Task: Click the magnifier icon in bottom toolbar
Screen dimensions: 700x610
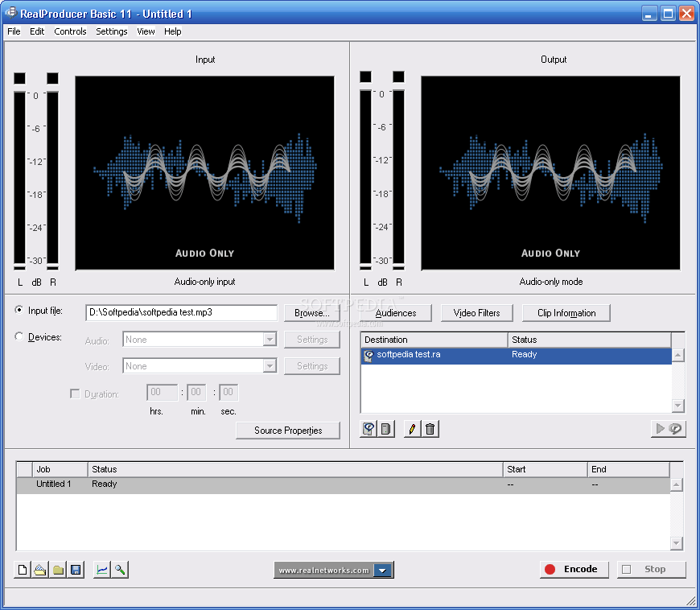Action: coord(120,570)
